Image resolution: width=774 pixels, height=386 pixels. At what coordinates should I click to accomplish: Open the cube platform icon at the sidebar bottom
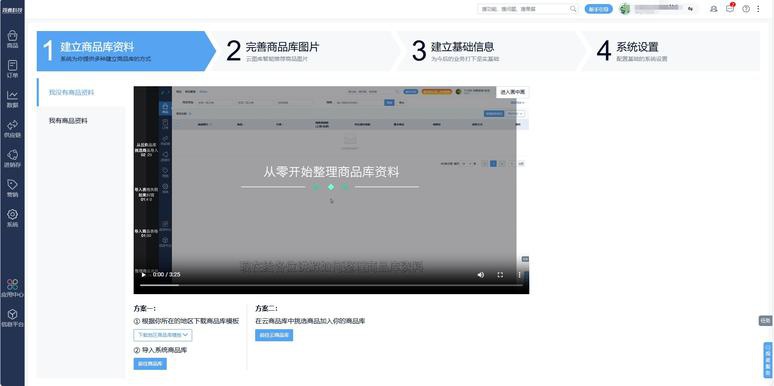[12, 318]
